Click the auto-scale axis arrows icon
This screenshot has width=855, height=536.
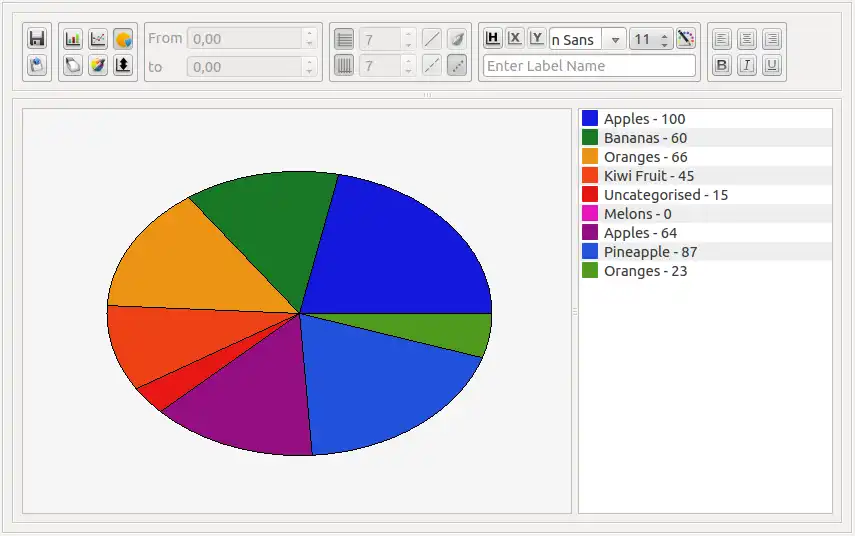click(x=123, y=65)
